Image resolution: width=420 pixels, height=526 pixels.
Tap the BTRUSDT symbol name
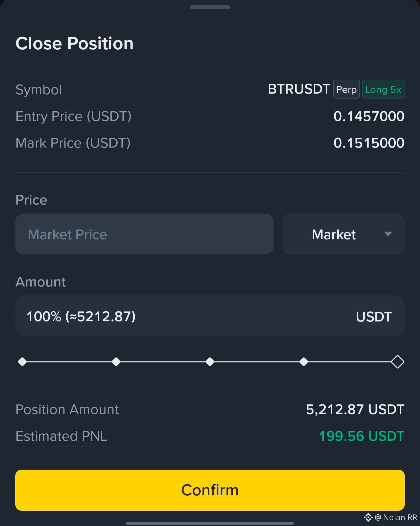pos(299,89)
